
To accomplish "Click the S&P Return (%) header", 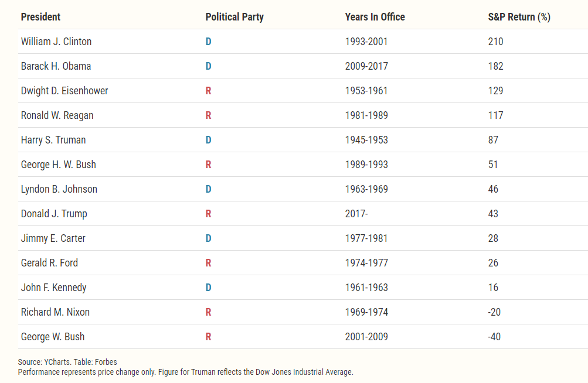I will (x=519, y=17).
